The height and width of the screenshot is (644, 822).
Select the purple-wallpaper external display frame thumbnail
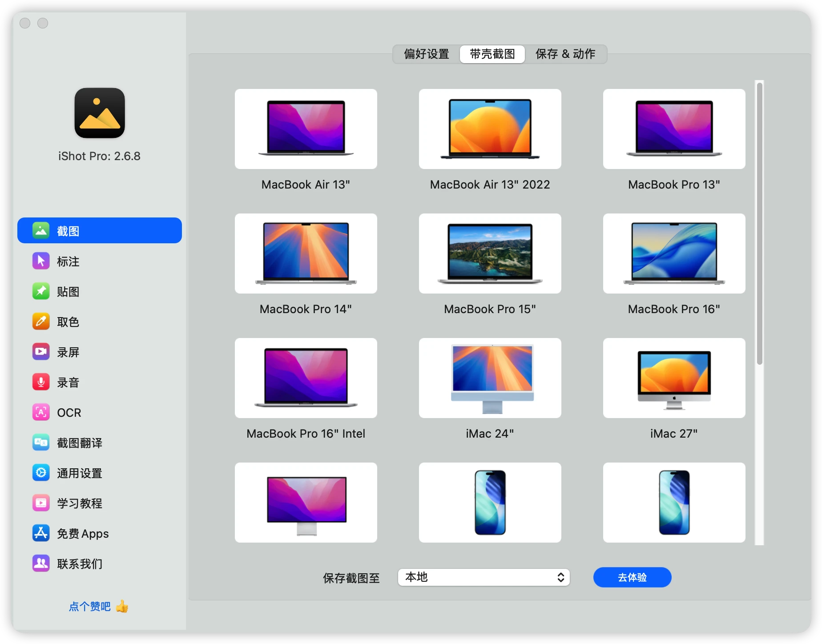(306, 503)
